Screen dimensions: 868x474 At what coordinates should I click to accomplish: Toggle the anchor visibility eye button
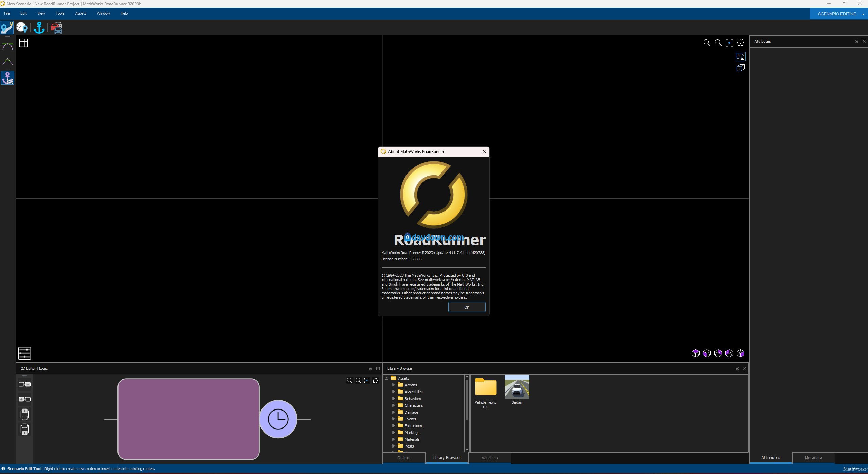[7, 78]
